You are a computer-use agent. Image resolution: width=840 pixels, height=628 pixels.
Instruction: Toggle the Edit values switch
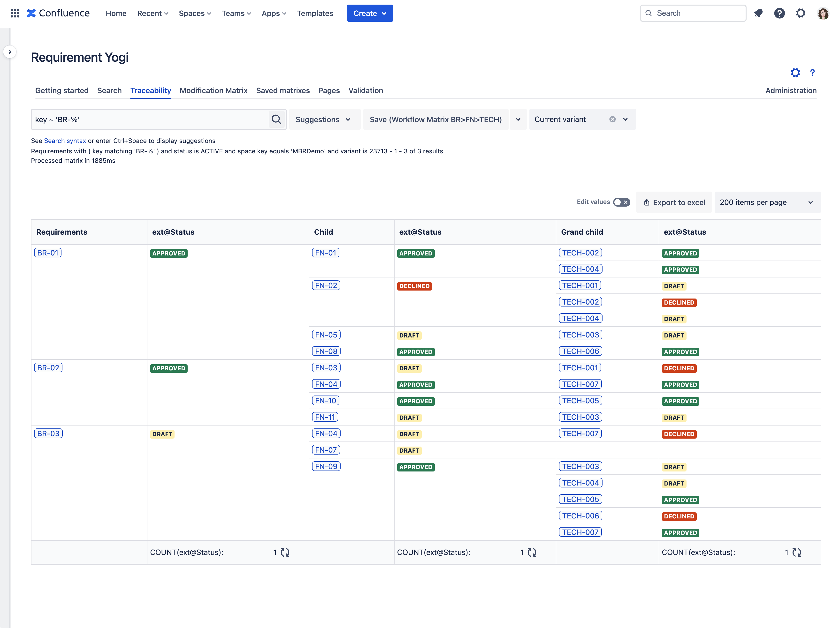622,202
